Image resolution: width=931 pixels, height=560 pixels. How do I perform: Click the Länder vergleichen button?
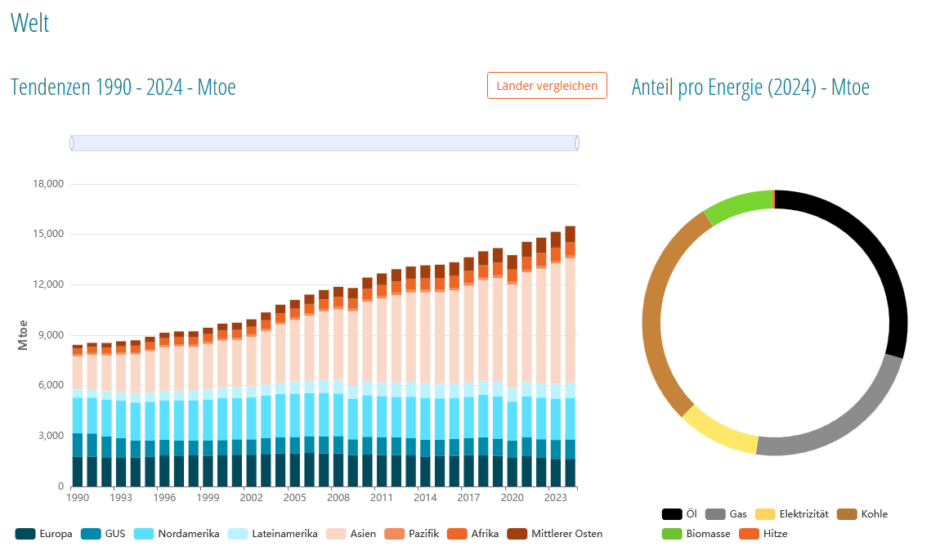click(x=547, y=85)
